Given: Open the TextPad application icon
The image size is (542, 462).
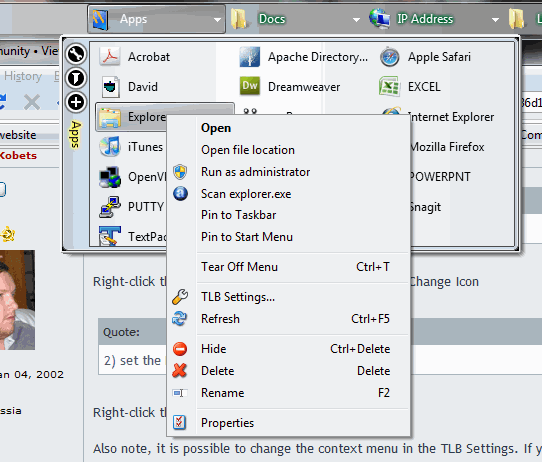Looking at the screenshot, I should click(x=110, y=236).
